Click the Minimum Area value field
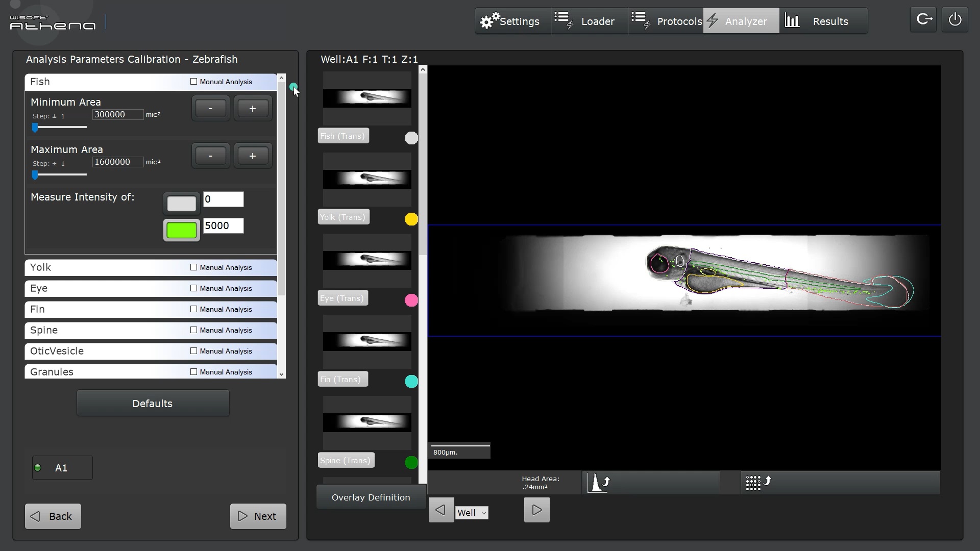The width and height of the screenshot is (980, 551). [117, 115]
